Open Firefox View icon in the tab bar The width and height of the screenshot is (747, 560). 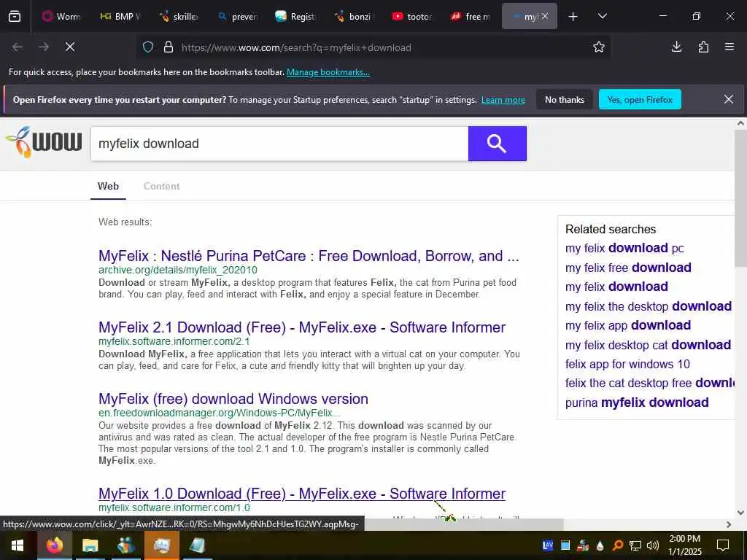(15, 17)
